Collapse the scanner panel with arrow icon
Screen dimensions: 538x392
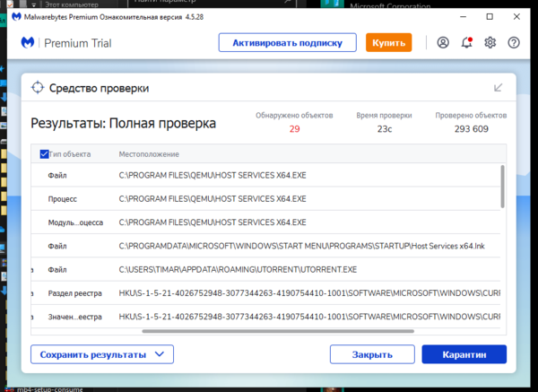pos(499,88)
